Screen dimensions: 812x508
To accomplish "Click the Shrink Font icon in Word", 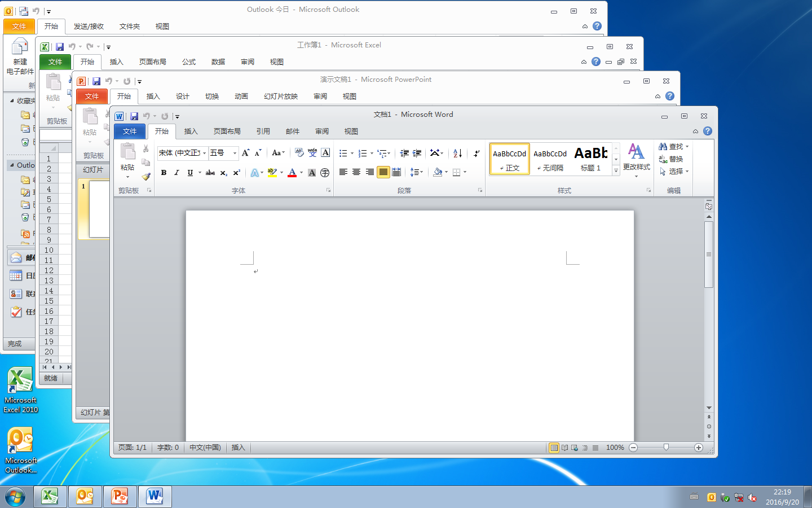I will tap(258, 153).
